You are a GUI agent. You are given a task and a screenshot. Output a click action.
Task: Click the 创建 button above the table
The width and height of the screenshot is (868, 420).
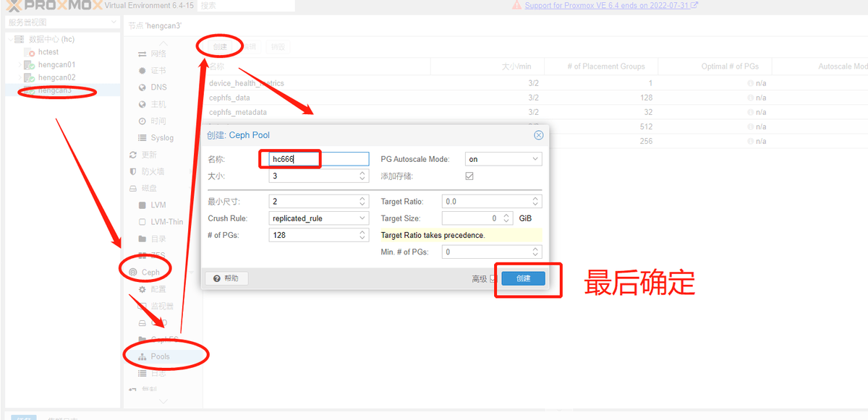(x=219, y=46)
